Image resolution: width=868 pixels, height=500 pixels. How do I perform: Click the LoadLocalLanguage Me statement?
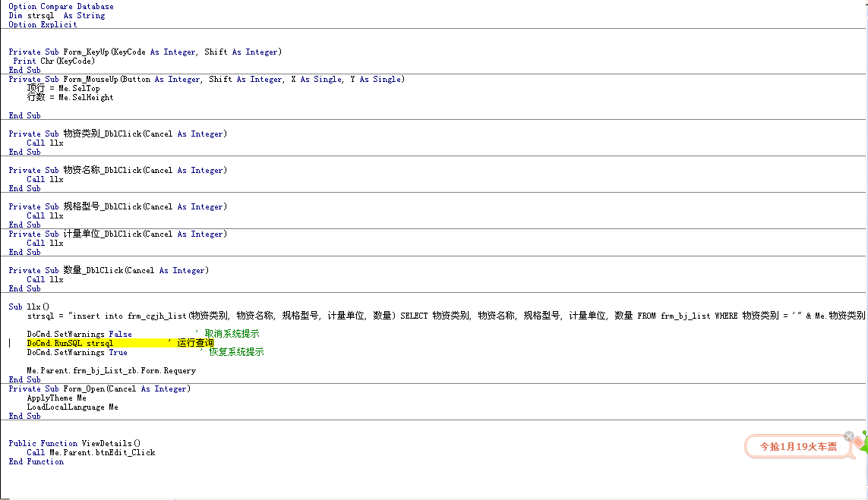(x=72, y=407)
